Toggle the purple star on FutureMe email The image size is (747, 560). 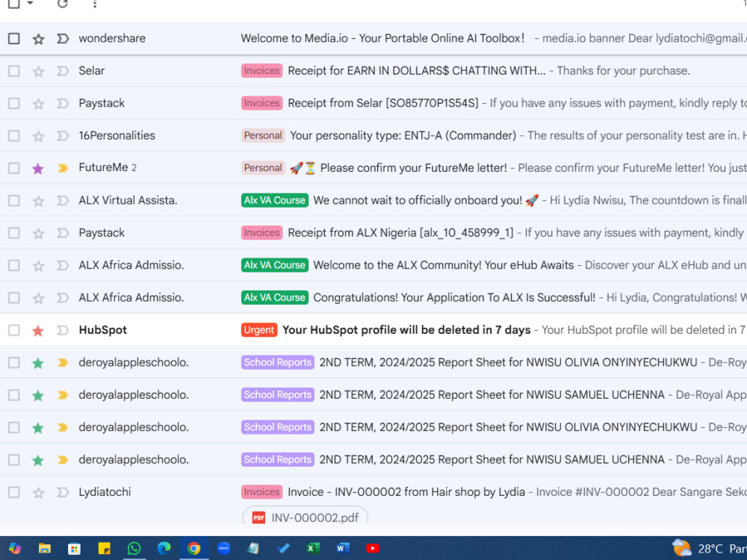(38, 168)
